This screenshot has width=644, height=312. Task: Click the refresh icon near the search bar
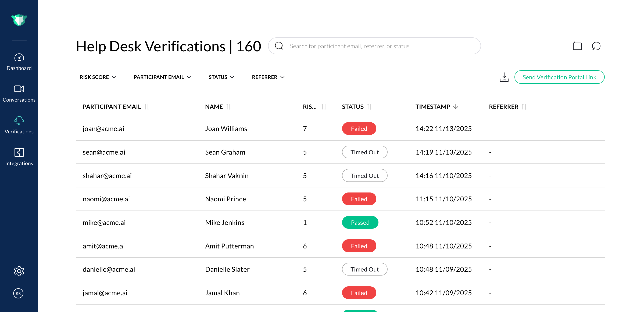(x=596, y=46)
